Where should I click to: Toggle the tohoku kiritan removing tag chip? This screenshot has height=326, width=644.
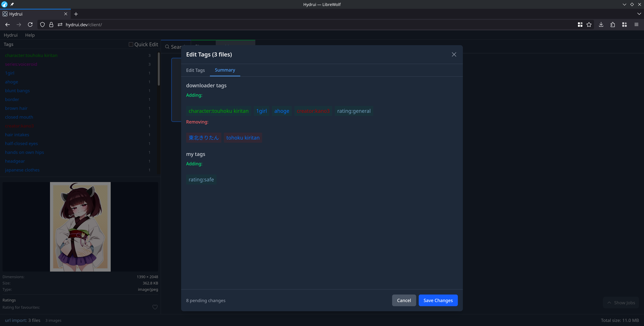[243, 138]
